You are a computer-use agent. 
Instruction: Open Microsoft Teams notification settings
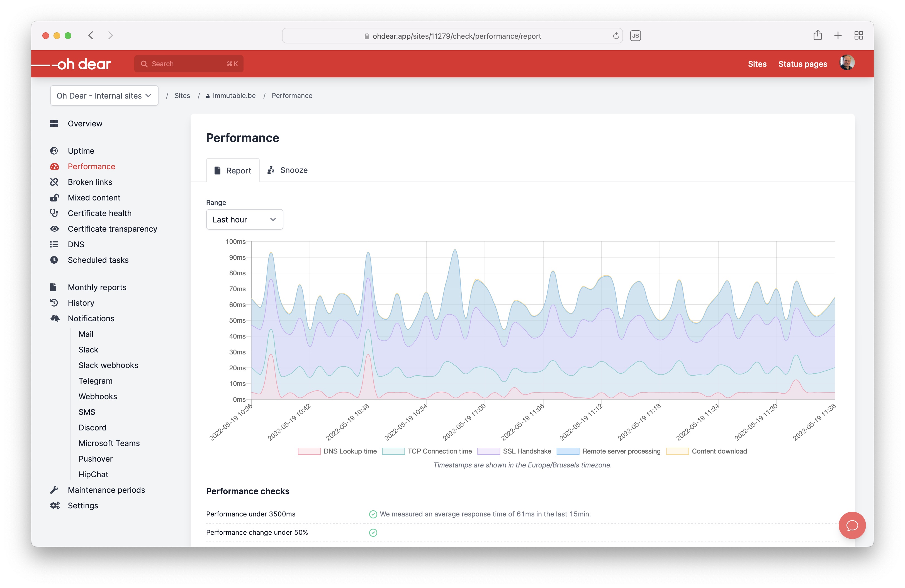(109, 443)
